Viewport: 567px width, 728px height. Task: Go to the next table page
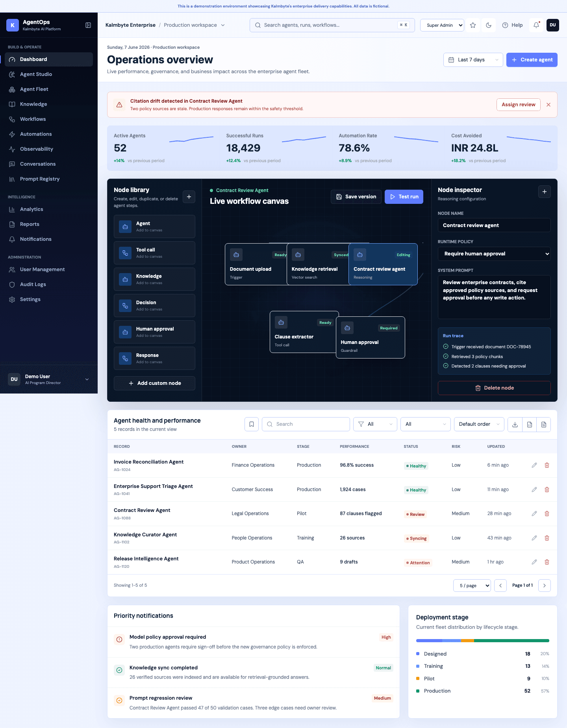point(545,586)
